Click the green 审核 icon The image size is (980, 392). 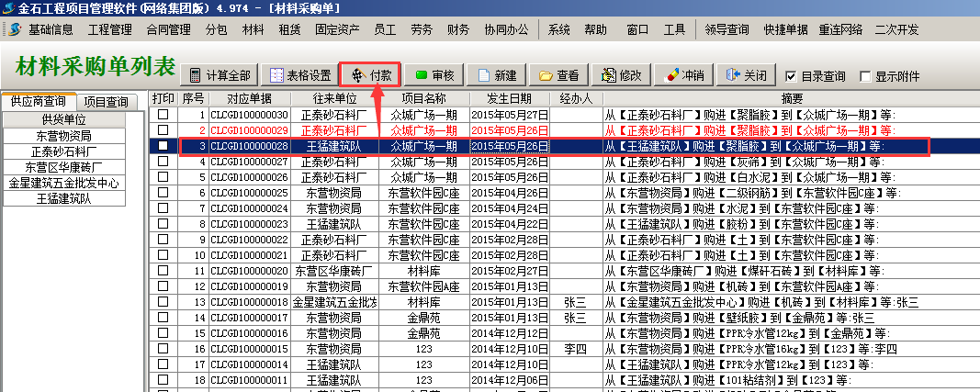422,75
